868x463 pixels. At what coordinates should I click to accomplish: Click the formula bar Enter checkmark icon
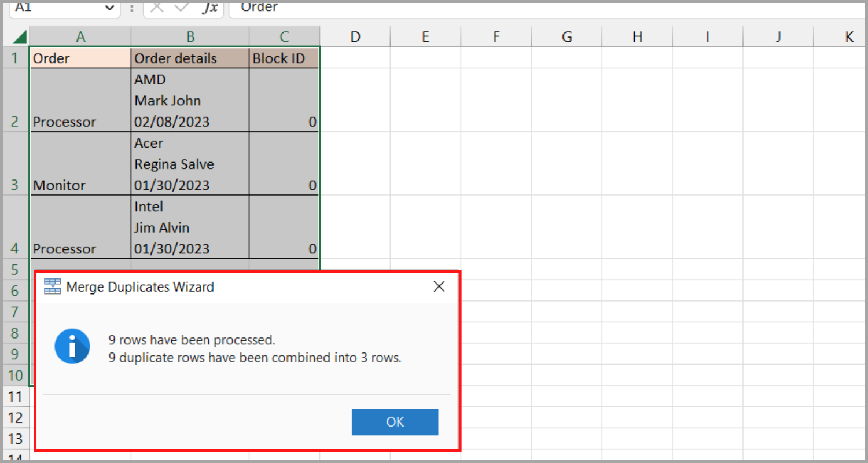click(x=182, y=8)
